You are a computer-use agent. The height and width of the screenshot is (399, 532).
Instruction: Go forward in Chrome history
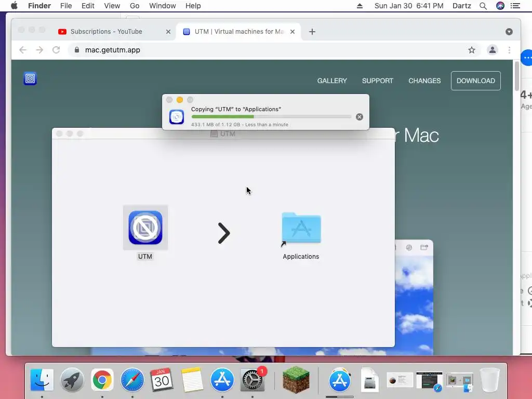pos(39,50)
